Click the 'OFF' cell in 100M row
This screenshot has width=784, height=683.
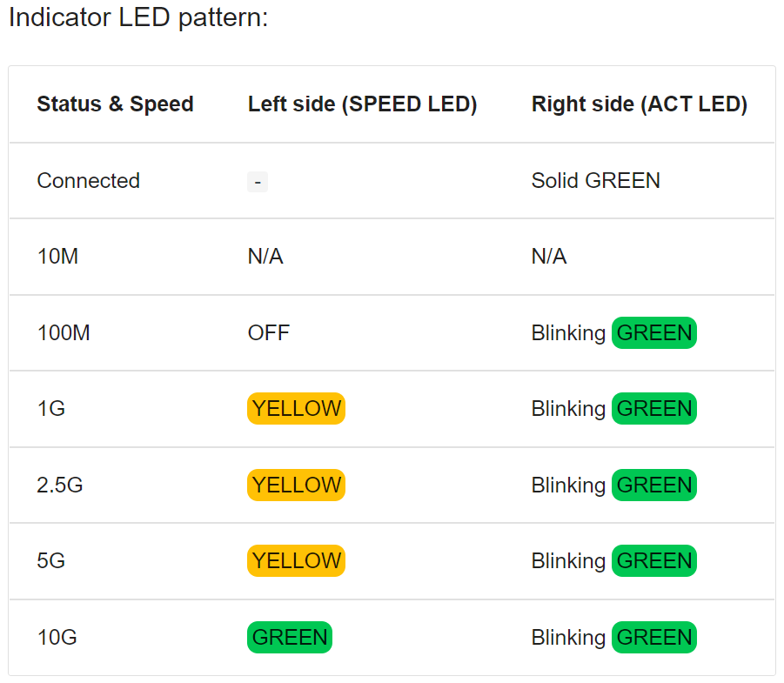(x=269, y=333)
